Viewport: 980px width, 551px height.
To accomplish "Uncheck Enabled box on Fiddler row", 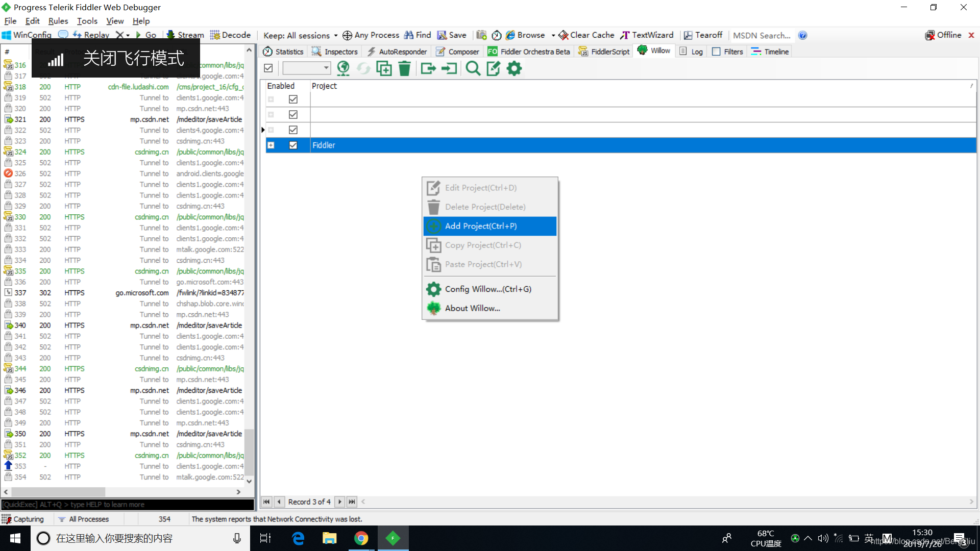I will tap(293, 145).
